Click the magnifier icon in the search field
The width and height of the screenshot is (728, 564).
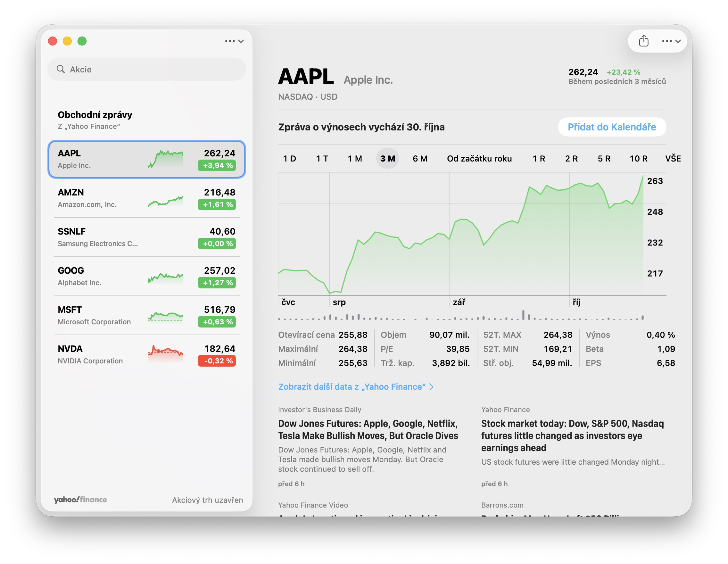click(61, 69)
